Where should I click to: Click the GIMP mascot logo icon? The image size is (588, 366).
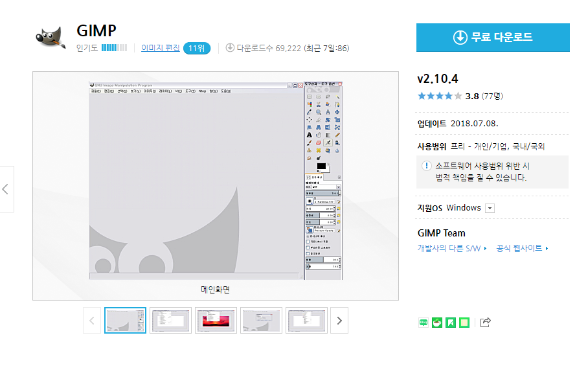(51, 38)
